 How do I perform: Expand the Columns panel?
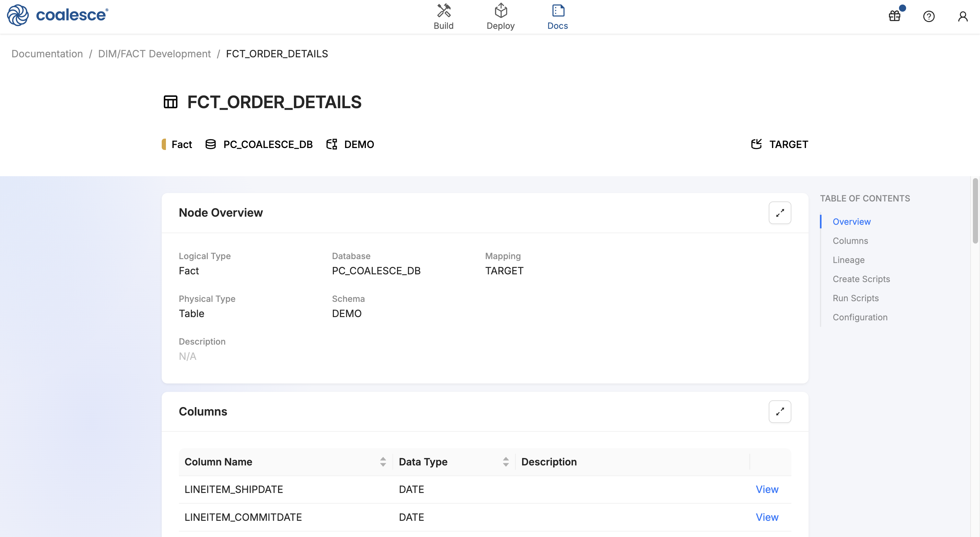[x=779, y=412]
